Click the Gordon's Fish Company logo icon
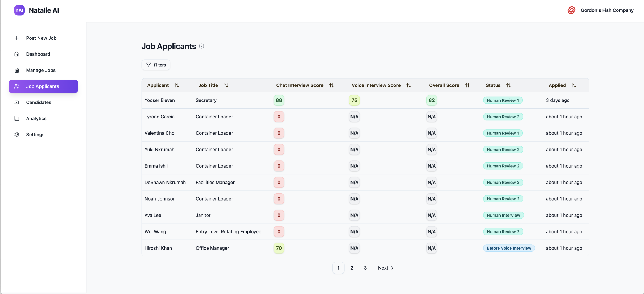This screenshot has height=294, width=644. [571, 10]
